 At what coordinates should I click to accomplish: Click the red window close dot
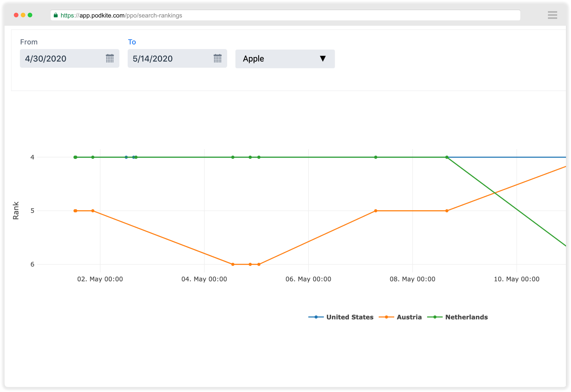pos(16,15)
